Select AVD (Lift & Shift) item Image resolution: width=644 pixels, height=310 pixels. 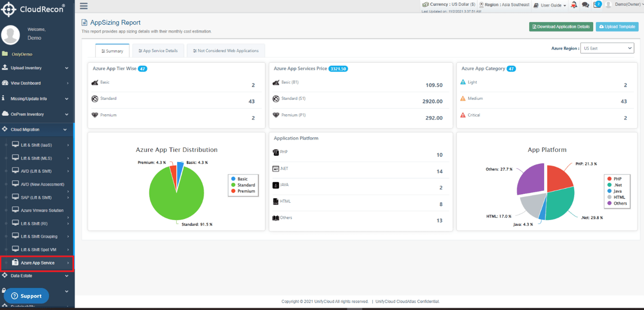click(x=37, y=171)
